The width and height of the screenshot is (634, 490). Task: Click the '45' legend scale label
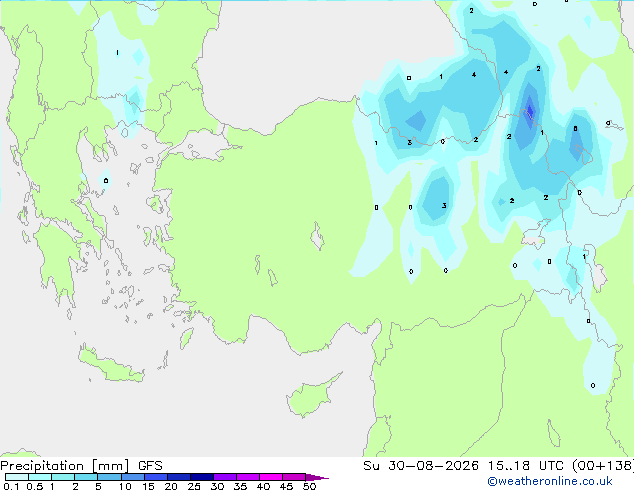286,486
